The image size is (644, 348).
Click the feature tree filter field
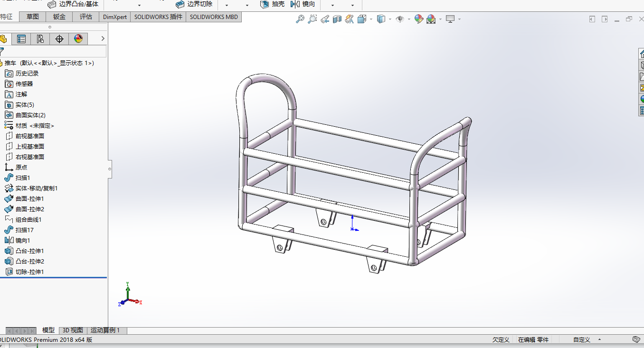[53, 52]
